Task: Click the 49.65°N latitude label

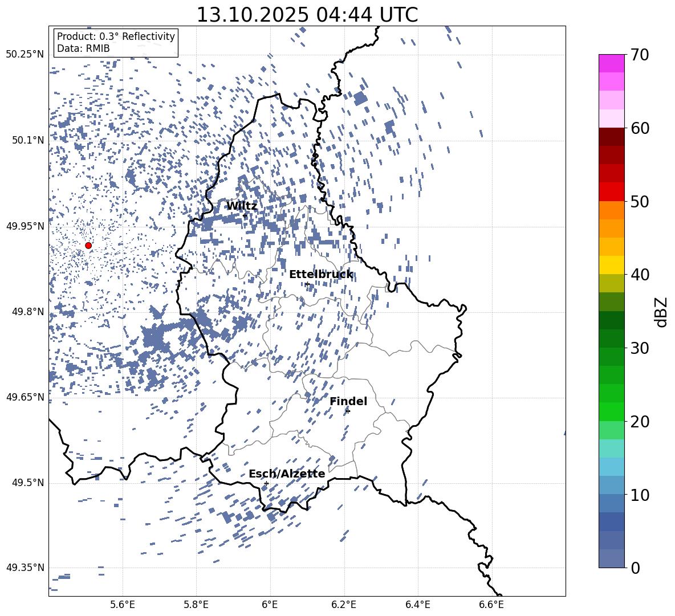Action: [x=25, y=397]
